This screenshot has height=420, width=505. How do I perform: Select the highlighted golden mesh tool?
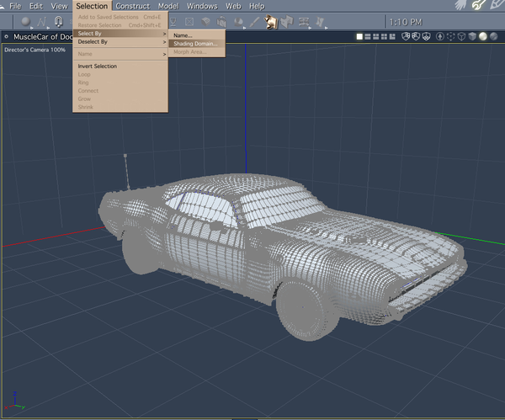(271, 22)
